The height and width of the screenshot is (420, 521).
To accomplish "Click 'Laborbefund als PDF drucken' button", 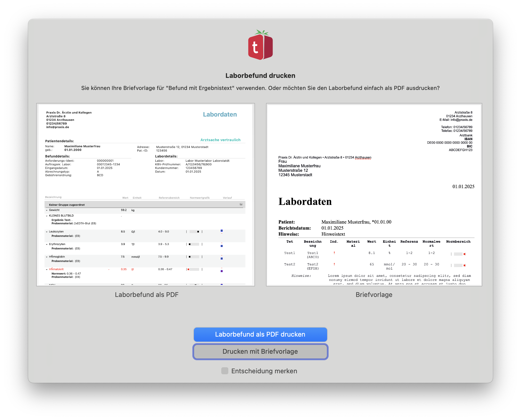I will click(x=260, y=334).
